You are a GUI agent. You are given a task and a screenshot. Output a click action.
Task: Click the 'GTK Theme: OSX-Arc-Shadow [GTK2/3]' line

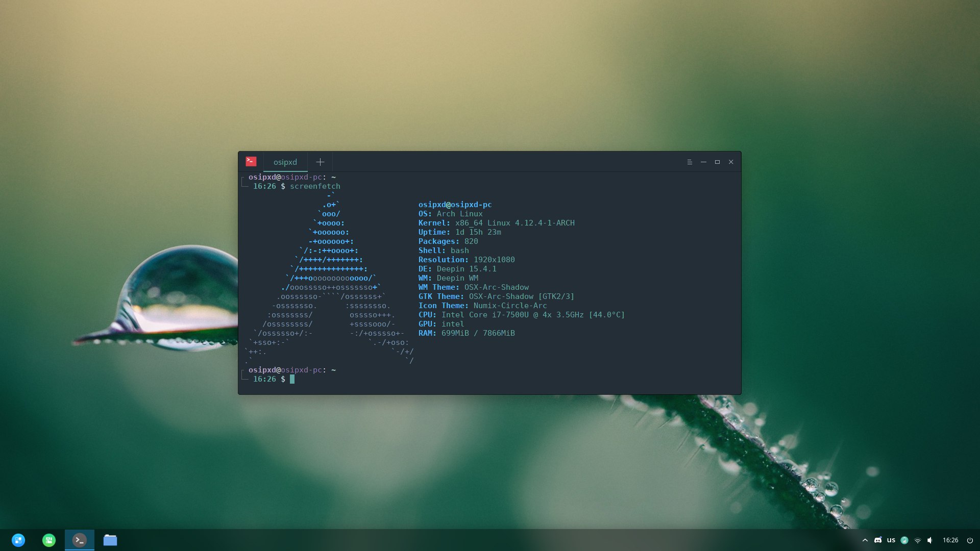coord(496,296)
